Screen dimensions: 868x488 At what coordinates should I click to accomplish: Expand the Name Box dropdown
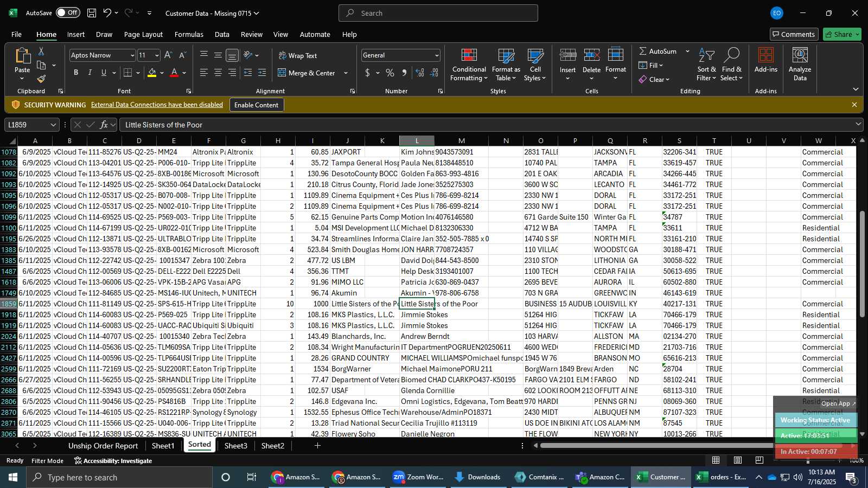(x=53, y=125)
